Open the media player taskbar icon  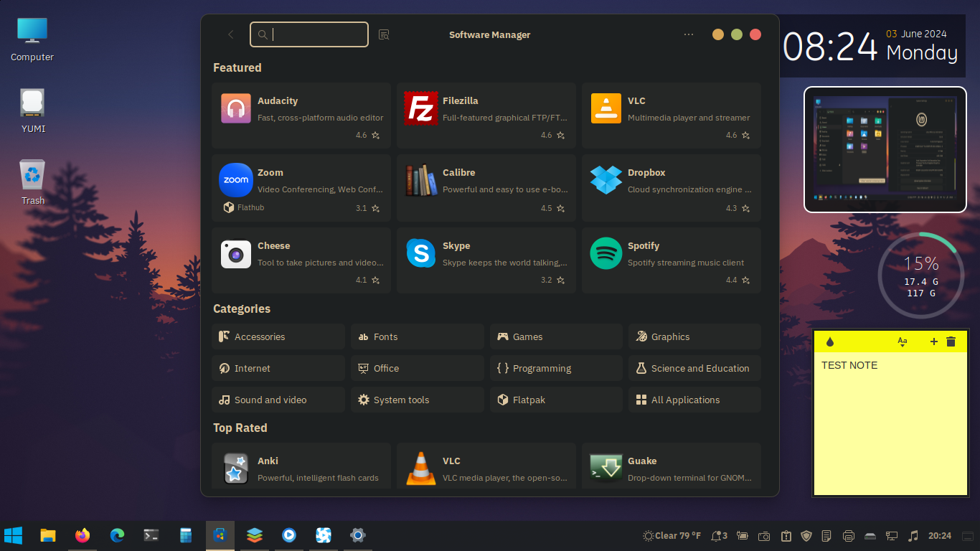289,535
